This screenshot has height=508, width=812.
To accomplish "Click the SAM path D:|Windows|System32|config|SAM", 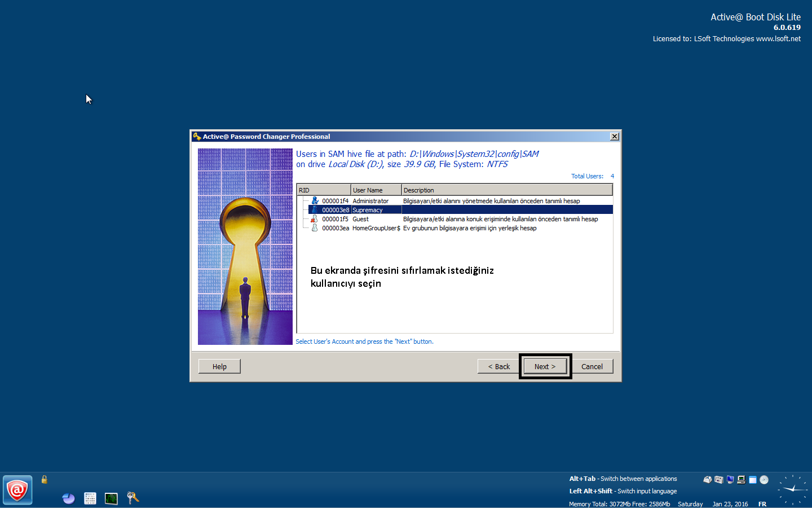I will (x=474, y=154).
